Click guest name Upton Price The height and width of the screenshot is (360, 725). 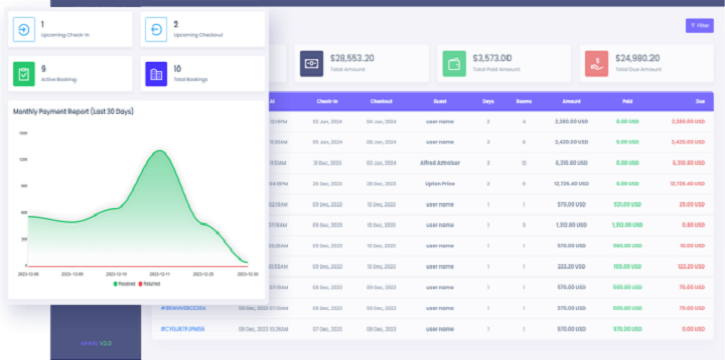[x=440, y=184]
